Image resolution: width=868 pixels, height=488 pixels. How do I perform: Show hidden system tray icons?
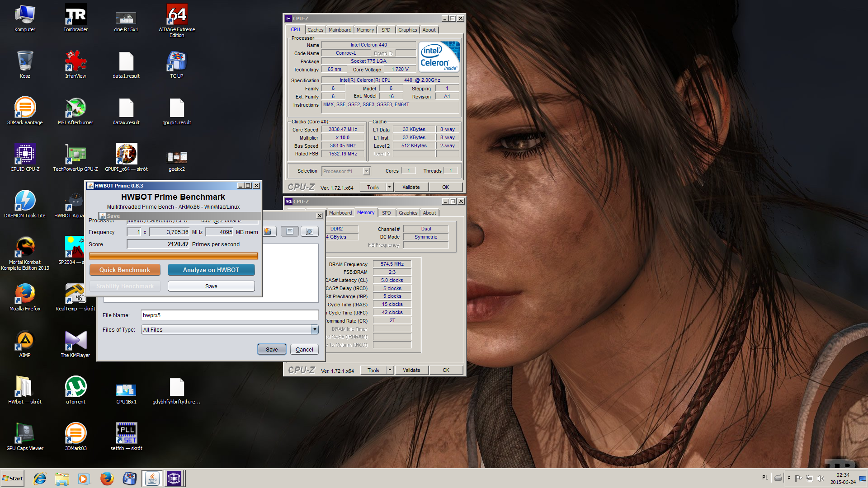click(x=789, y=478)
